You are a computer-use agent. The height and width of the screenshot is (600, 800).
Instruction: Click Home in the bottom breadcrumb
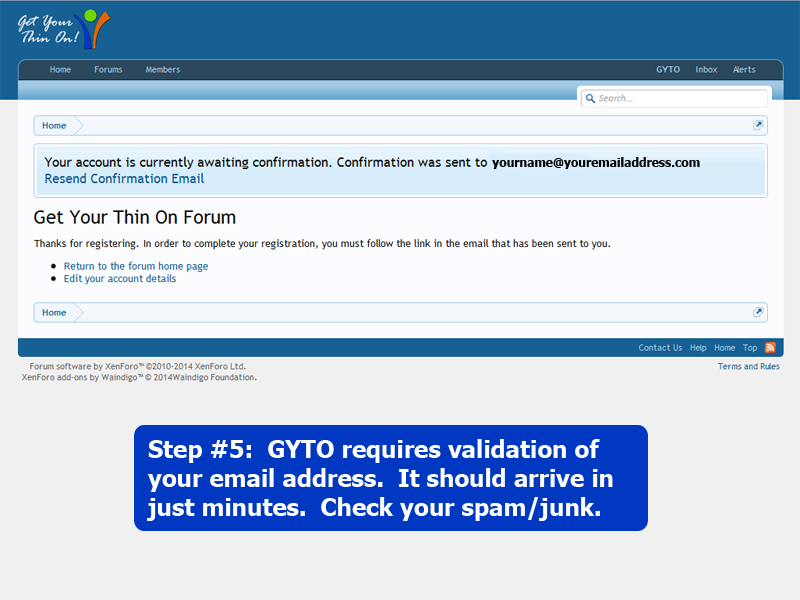[54, 312]
